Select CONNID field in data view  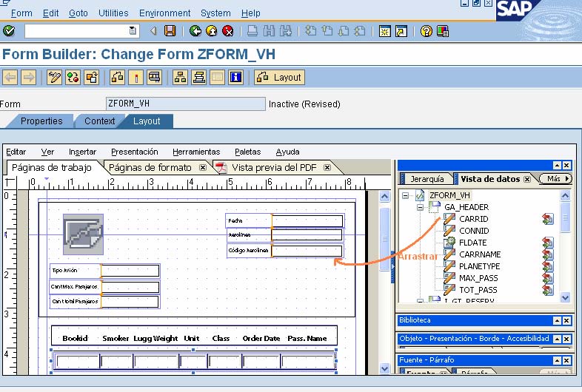tap(474, 231)
